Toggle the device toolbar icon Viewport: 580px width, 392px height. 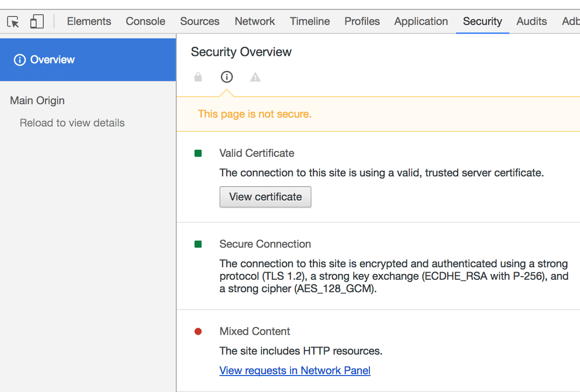point(36,21)
